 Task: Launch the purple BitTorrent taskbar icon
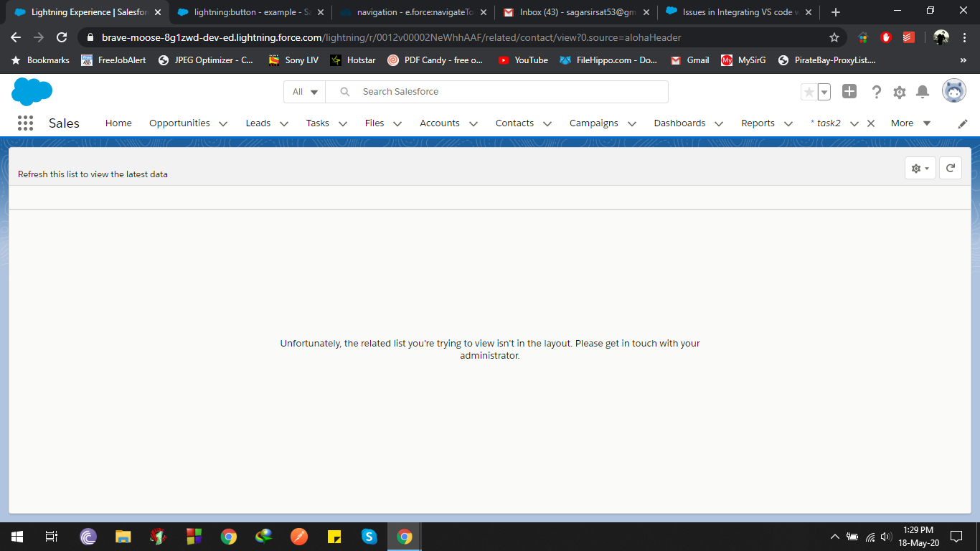coord(88,537)
